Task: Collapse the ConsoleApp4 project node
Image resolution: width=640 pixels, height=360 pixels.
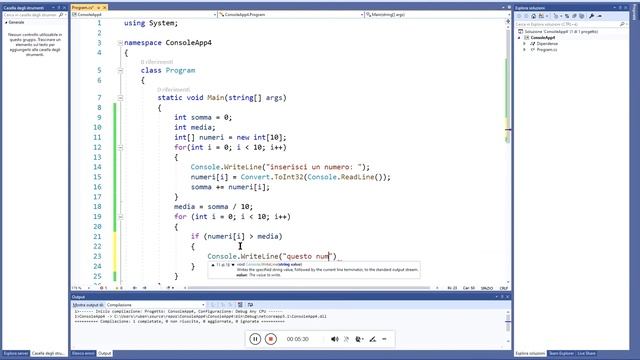Action: pyautogui.click(x=519, y=38)
